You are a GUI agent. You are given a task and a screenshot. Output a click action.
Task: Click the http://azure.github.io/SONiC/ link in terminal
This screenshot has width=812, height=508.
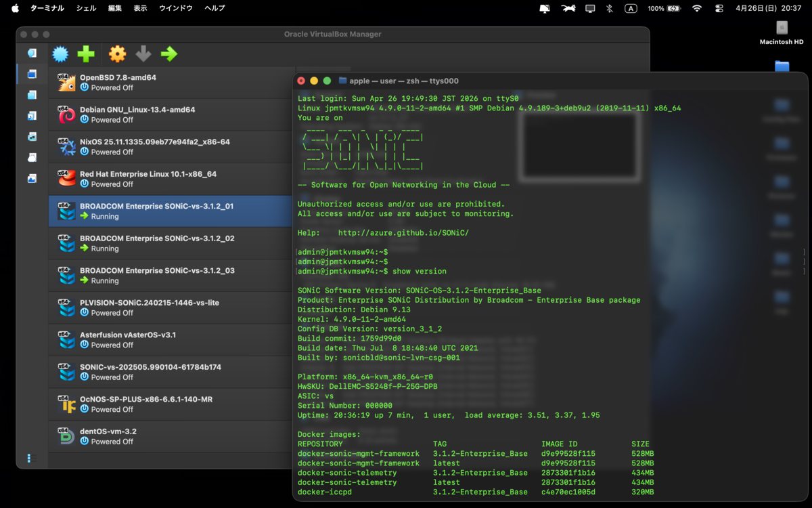(403, 232)
